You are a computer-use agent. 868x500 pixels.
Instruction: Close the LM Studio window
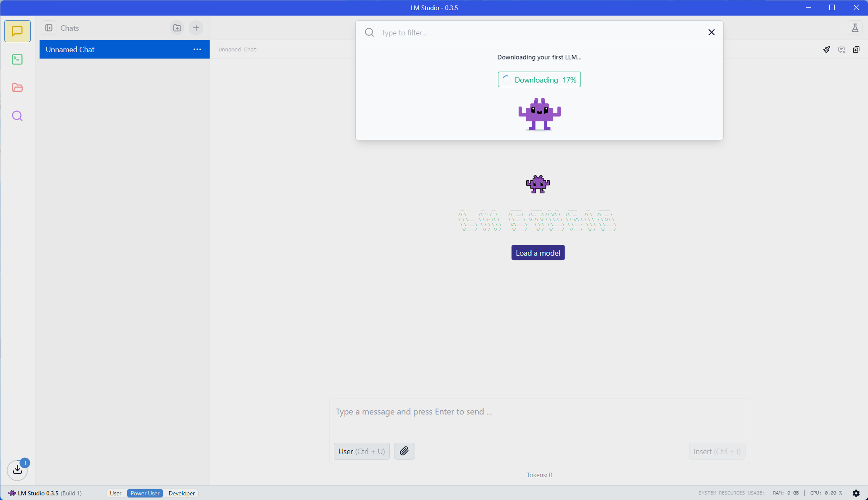tap(856, 8)
